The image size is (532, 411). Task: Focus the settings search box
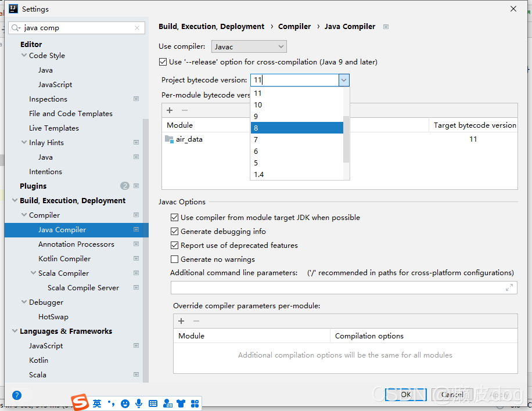[x=77, y=28]
